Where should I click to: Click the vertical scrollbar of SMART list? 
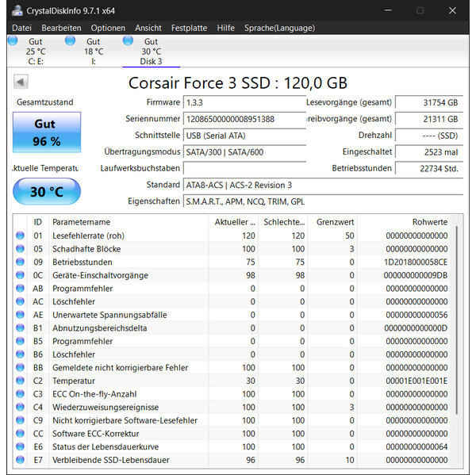[x=458, y=317]
